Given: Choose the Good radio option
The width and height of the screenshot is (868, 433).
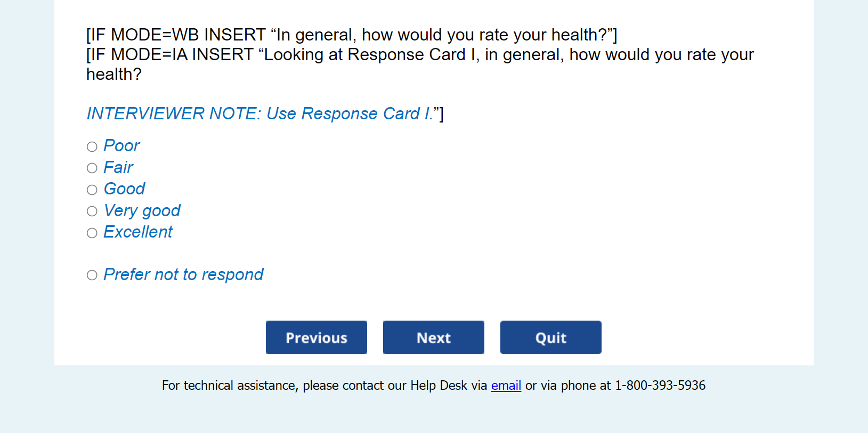Looking at the screenshot, I should tap(92, 190).
